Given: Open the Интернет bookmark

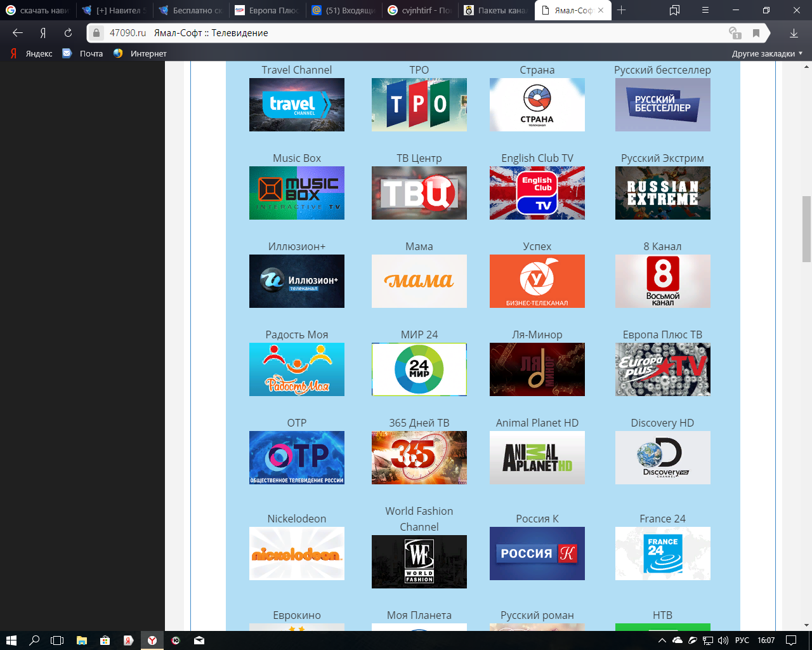Looking at the screenshot, I should (x=140, y=53).
